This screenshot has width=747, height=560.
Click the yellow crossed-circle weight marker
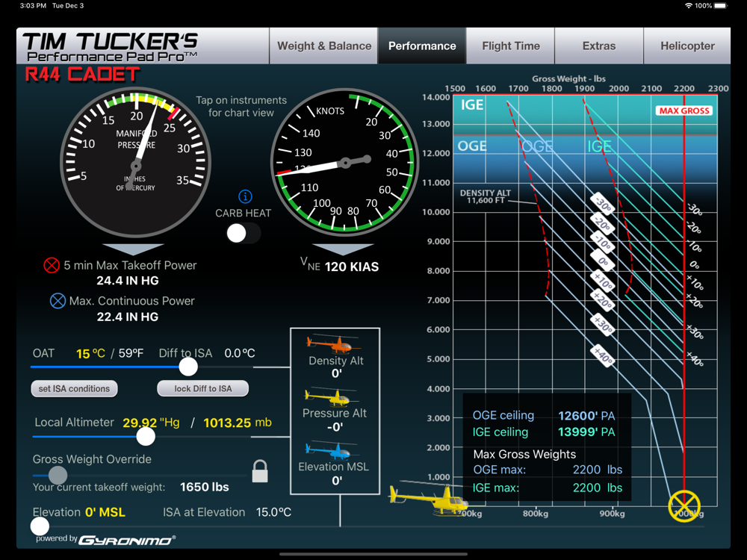684,505
